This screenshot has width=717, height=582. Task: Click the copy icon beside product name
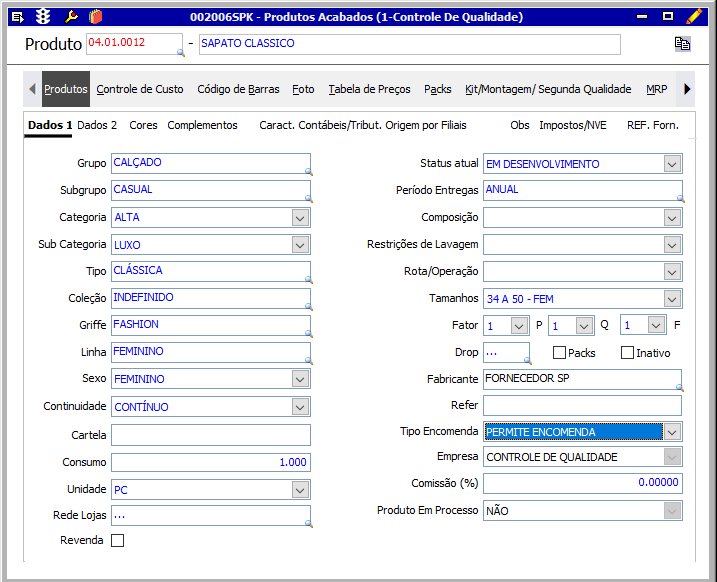[x=682, y=44]
